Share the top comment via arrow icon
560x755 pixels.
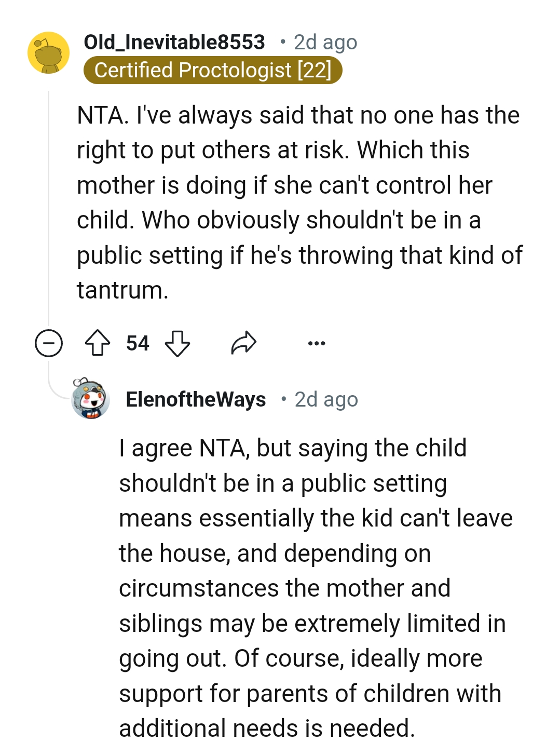tap(243, 343)
